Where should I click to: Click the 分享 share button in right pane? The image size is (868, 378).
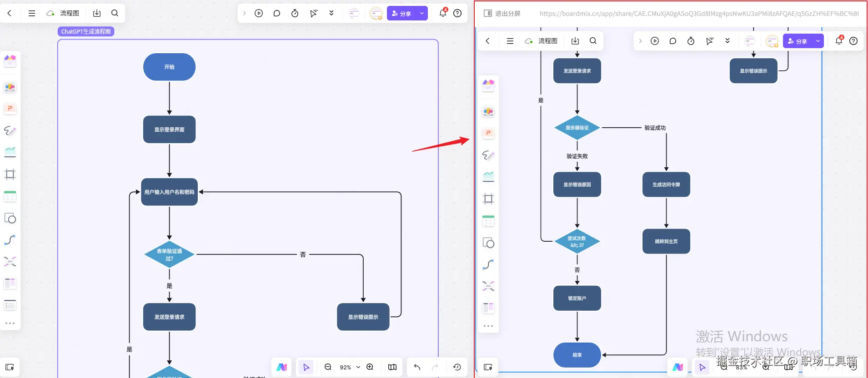[x=798, y=41]
